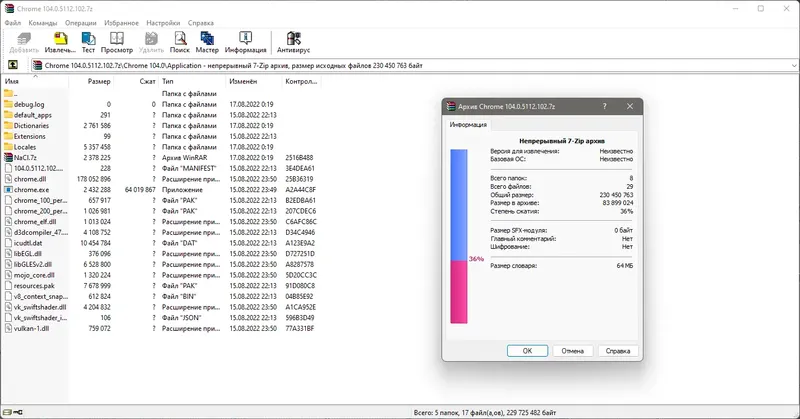The width and height of the screenshot is (800, 419).
Task: Select the debug.log folder icon
Action: (x=8, y=104)
